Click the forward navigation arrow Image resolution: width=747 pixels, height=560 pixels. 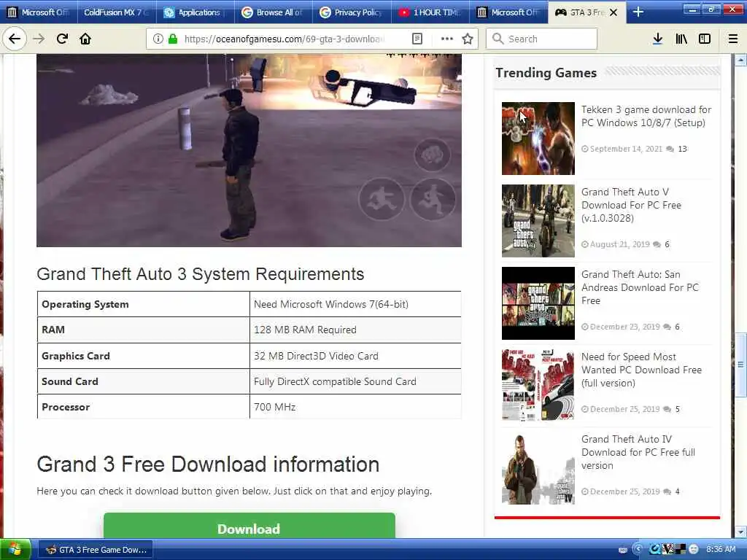click(39, 39)
